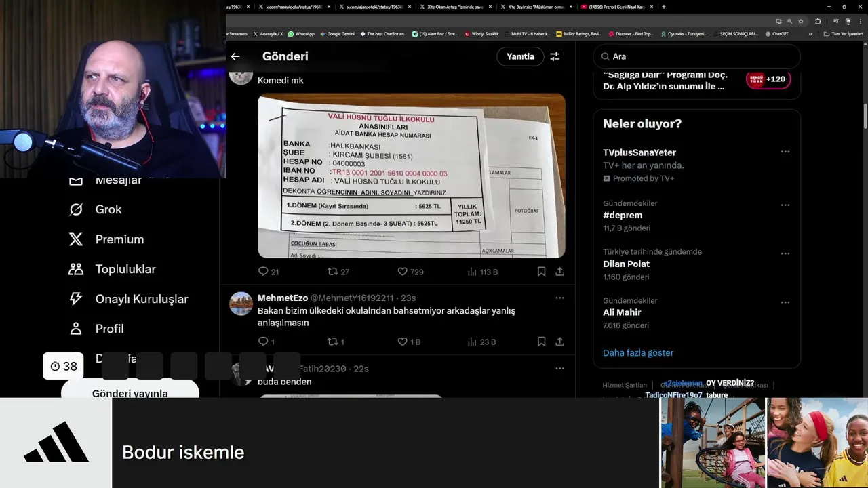Open Premium in the sidebar
The width and height of the screenshot is (868, 488).
(106, 239)
